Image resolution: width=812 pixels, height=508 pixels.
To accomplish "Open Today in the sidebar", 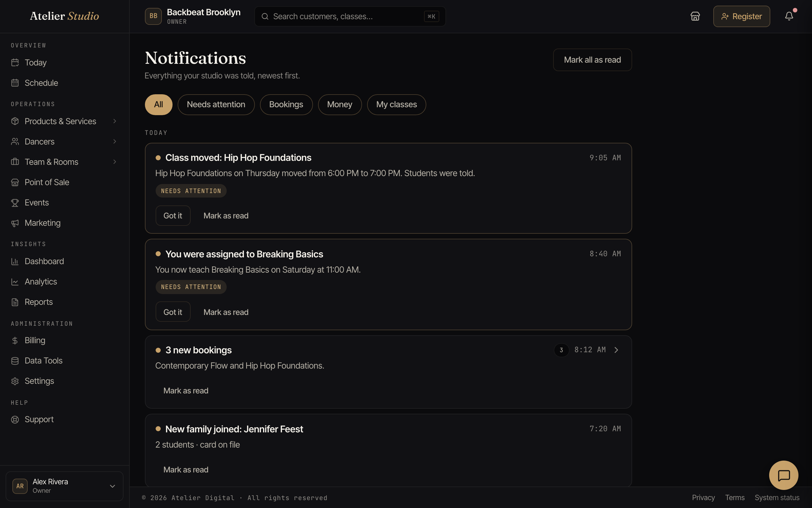I will [x=64, y=62].
